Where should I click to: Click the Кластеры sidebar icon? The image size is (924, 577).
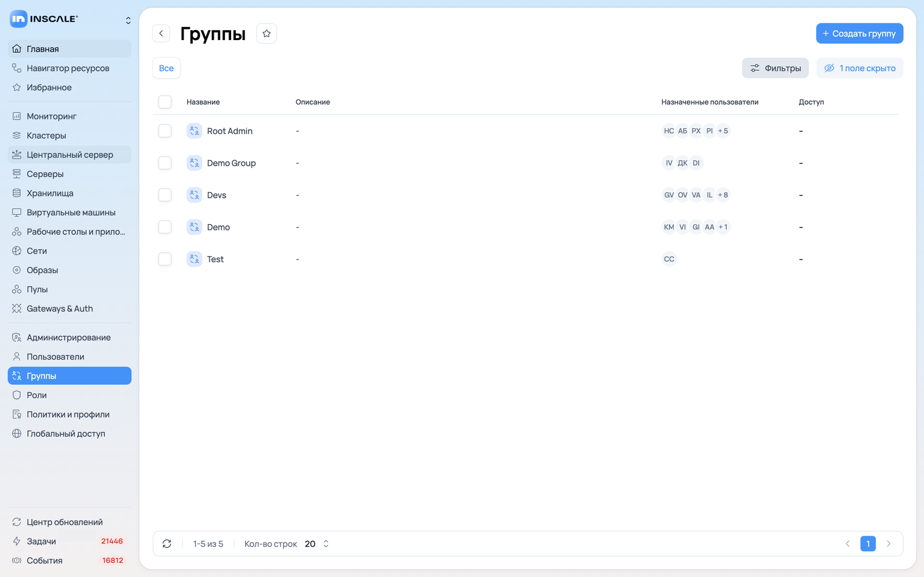point(17,135)
